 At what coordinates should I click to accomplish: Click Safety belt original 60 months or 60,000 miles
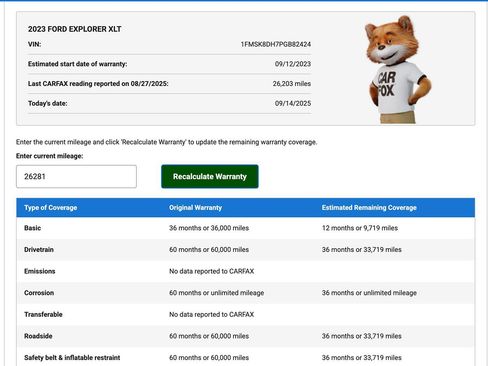[x=209, y=358]
